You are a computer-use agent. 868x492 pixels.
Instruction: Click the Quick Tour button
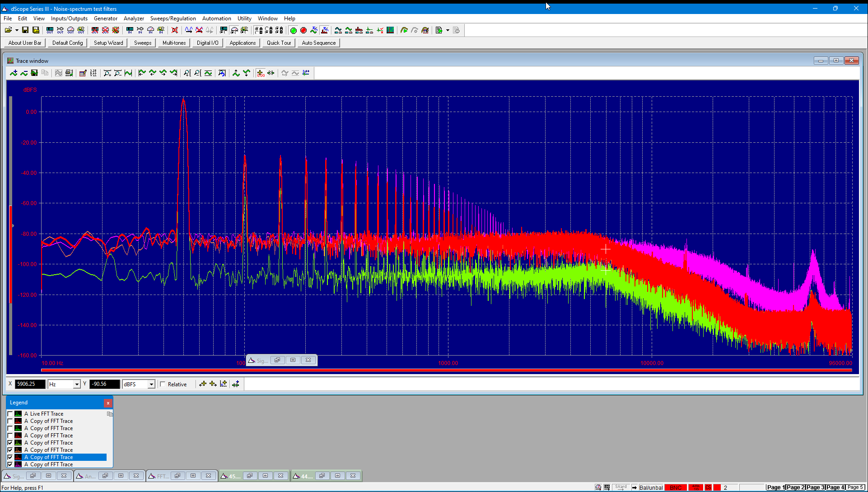pos(279,43)
